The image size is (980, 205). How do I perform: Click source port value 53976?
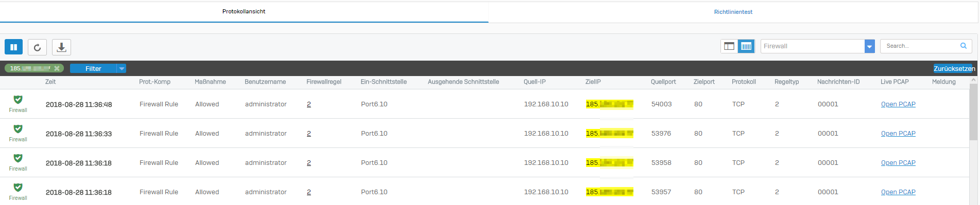pyautogui.click(x=661, y=133)
